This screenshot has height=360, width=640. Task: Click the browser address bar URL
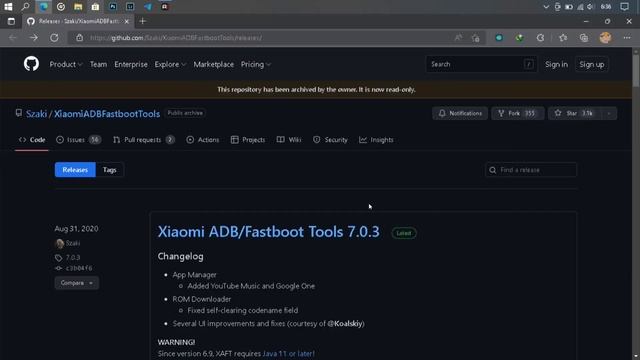[176, 38]
